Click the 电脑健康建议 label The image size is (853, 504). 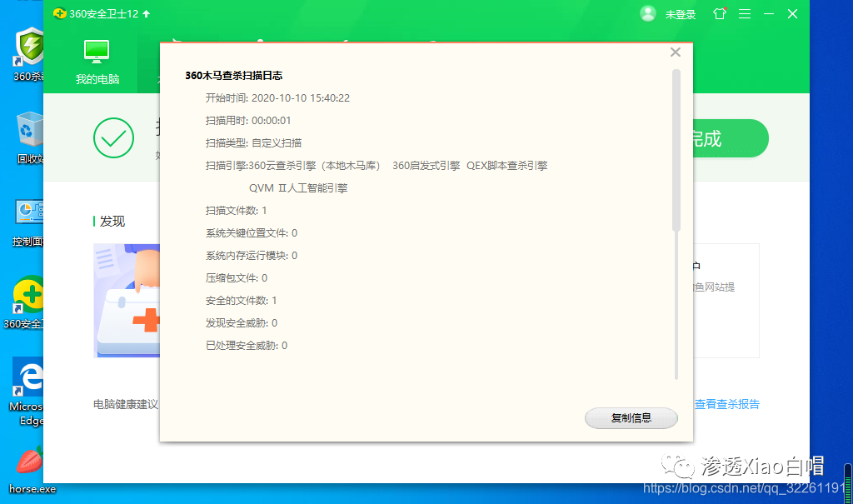tap(126, 404)
